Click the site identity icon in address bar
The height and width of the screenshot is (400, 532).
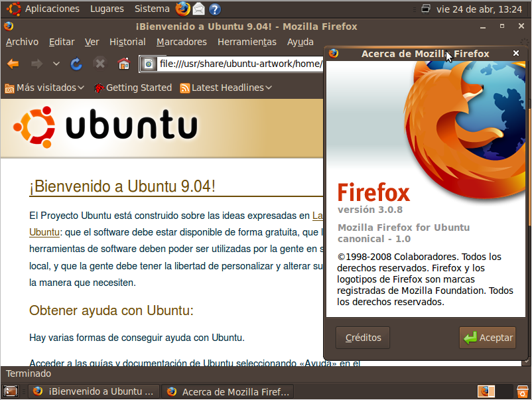click(x=149, y=64)
